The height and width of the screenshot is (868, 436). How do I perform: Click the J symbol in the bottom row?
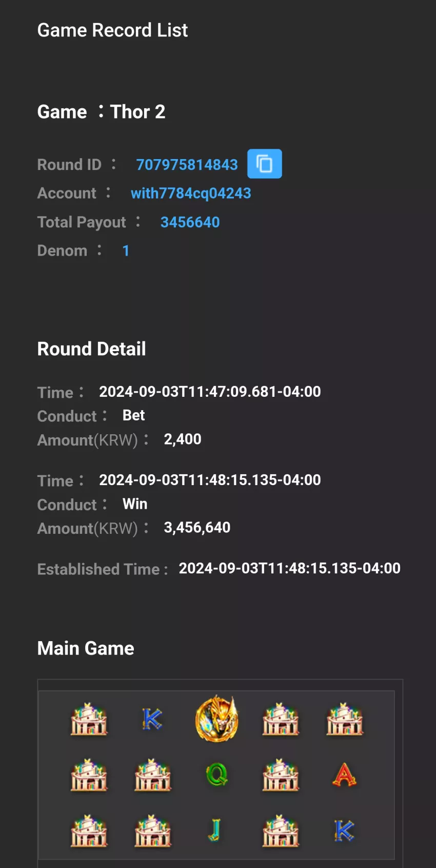click(x=215, y=830)
